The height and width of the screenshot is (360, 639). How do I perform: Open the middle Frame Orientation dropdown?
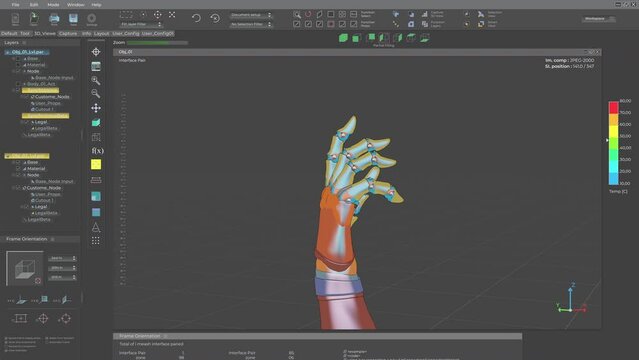62,267
